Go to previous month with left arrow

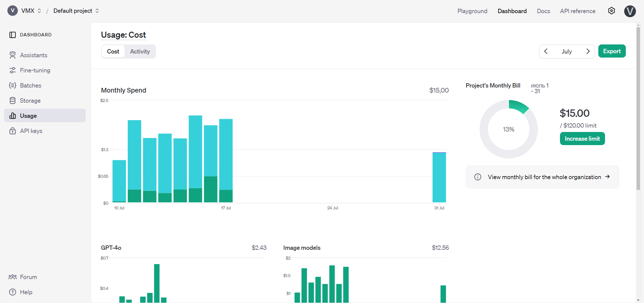pos(546,51)
